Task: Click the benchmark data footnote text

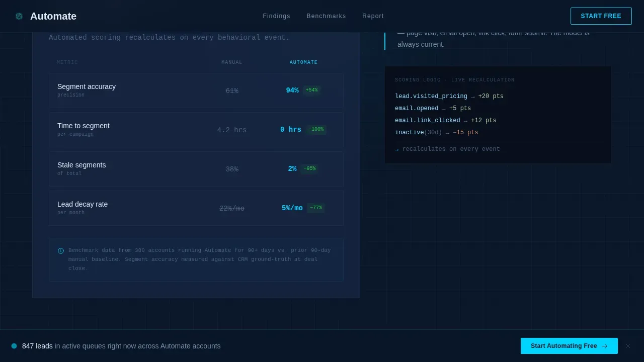Action: pyautogui.click(x=200, y=259)
